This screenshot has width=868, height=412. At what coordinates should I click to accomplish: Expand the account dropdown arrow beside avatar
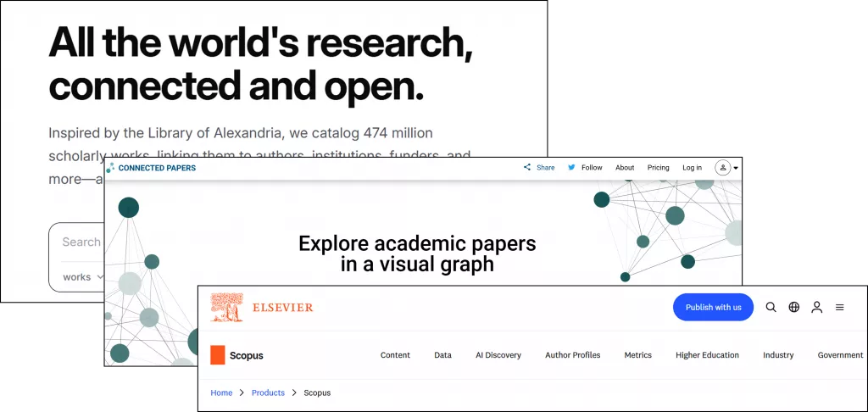click(736, 168)
